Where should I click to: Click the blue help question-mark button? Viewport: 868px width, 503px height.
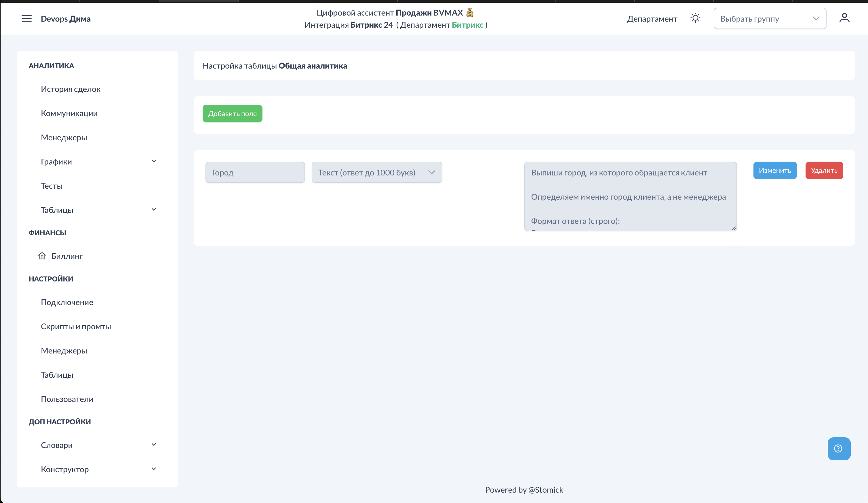click(839, 449)
